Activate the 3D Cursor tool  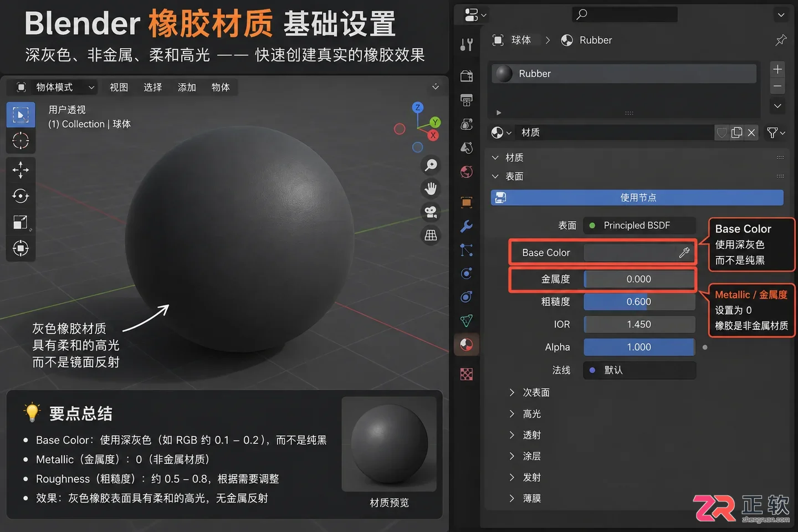(21, 141)
